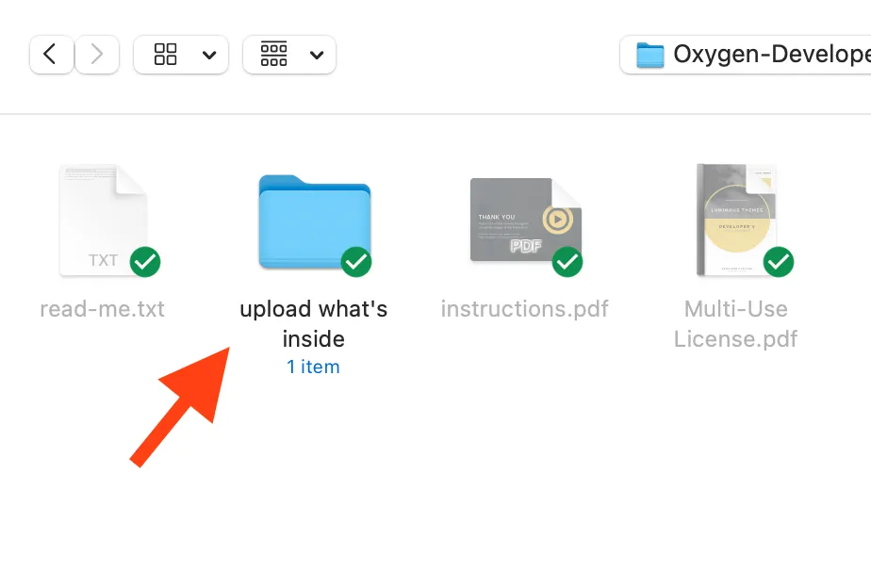Click the instructions.pdf file name
871x588 pixels.
pyautogui.click(x=525, y=309)
